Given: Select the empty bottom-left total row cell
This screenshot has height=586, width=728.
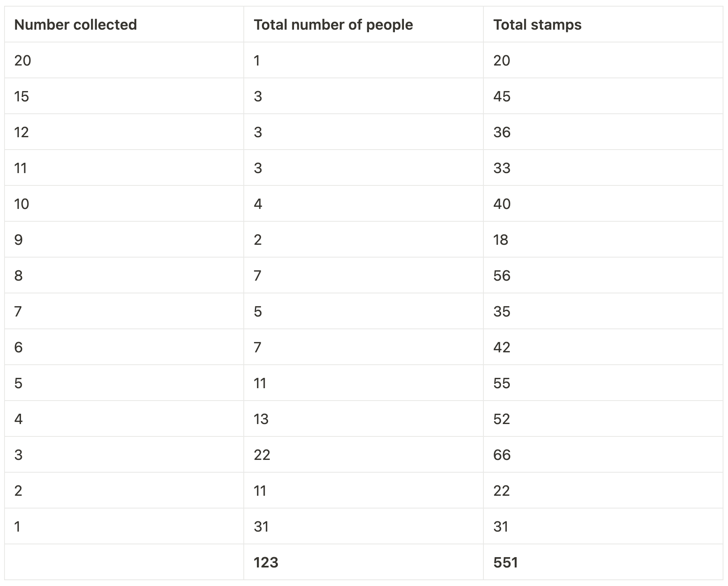Looking at the screenshot, I should pos(124,563).
